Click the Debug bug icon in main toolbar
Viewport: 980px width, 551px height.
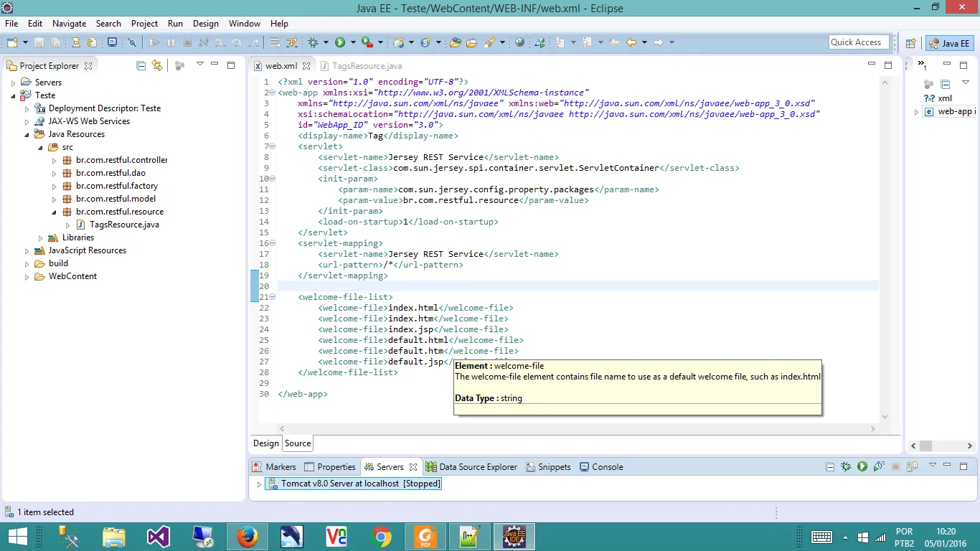[x=314, y=43]
